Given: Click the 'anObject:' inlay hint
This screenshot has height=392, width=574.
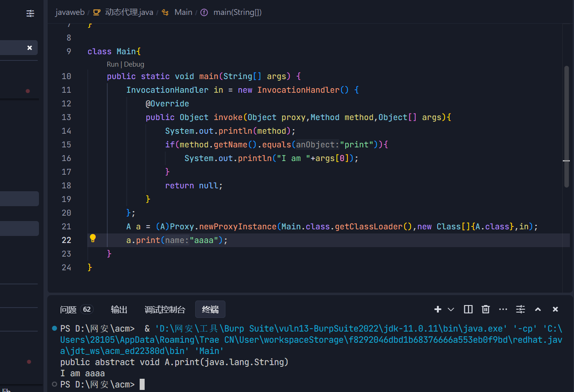Looking at the screenshot, I should click(x=317, y=144).
